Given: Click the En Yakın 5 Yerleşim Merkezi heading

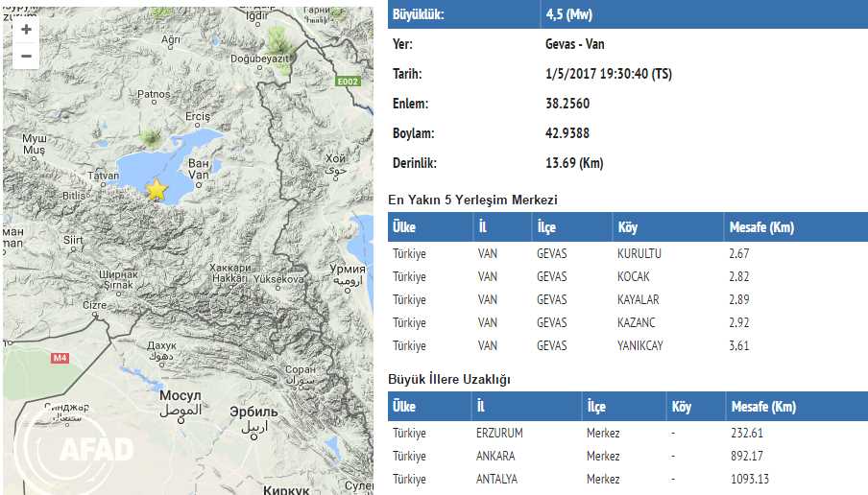Looking at the screenshot, I should tap(472, 200).
